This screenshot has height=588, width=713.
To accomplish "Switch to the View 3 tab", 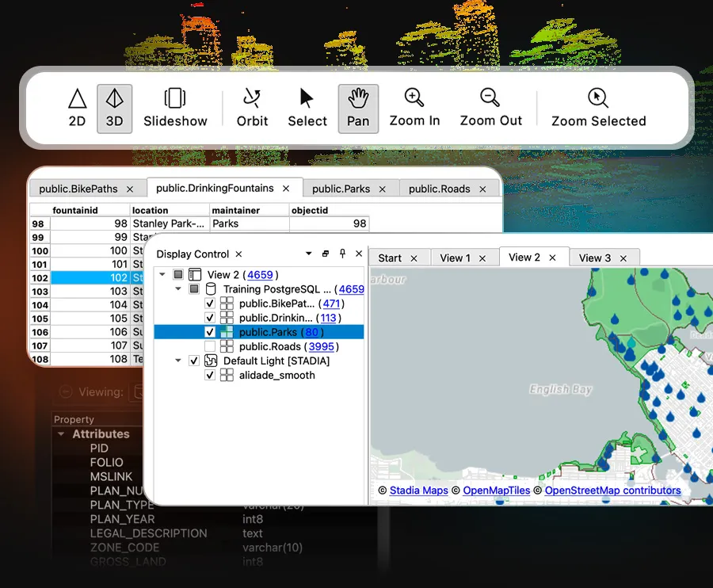I will (x=595, y=258).
